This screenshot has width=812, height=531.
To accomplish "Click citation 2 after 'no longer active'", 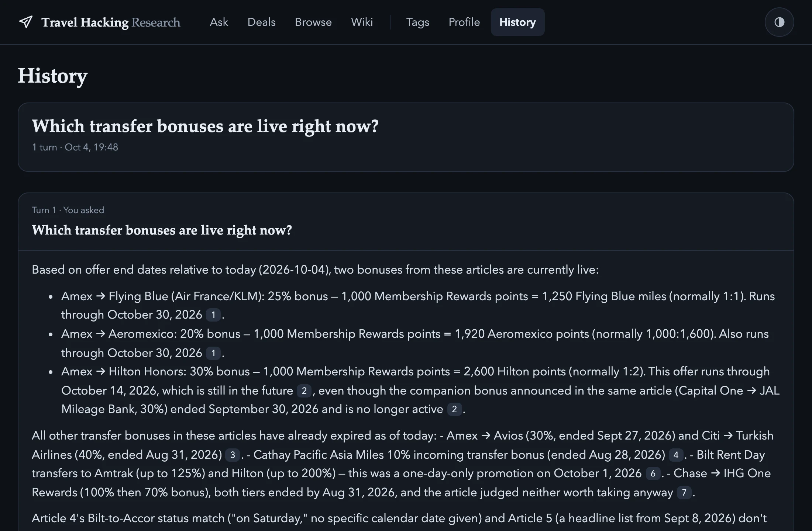I will tap(454, 409).
